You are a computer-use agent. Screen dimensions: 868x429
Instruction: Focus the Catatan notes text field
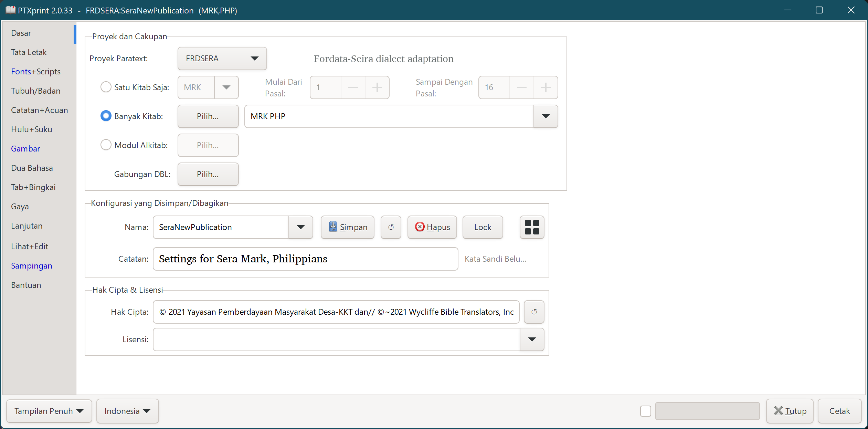305,259
